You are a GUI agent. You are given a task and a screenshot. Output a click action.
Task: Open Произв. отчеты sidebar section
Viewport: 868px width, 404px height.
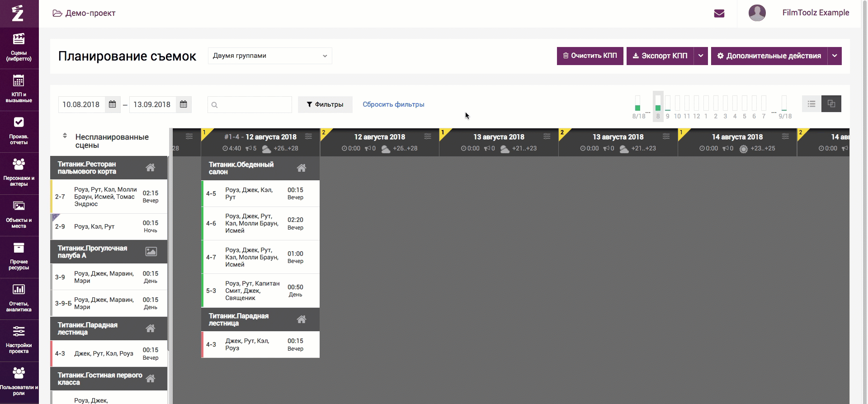[19, 132]
